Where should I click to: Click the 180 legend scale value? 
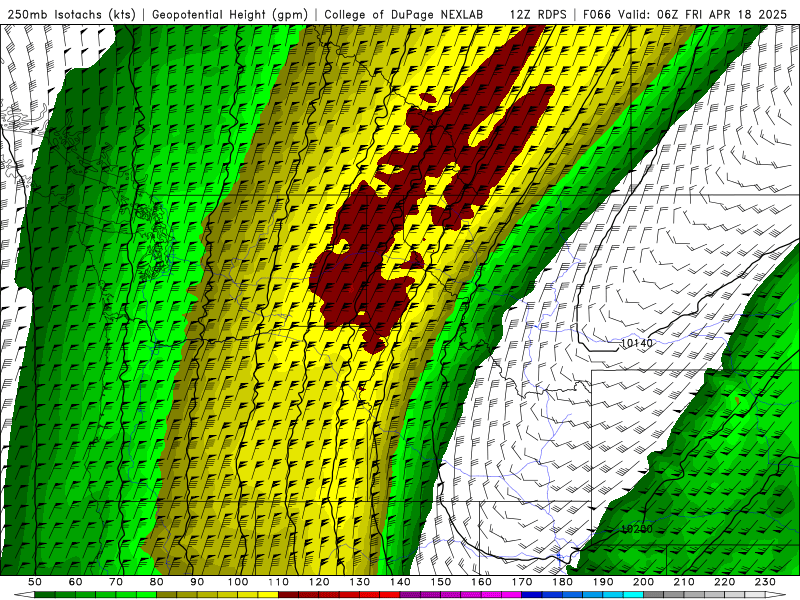pos(563,582)
